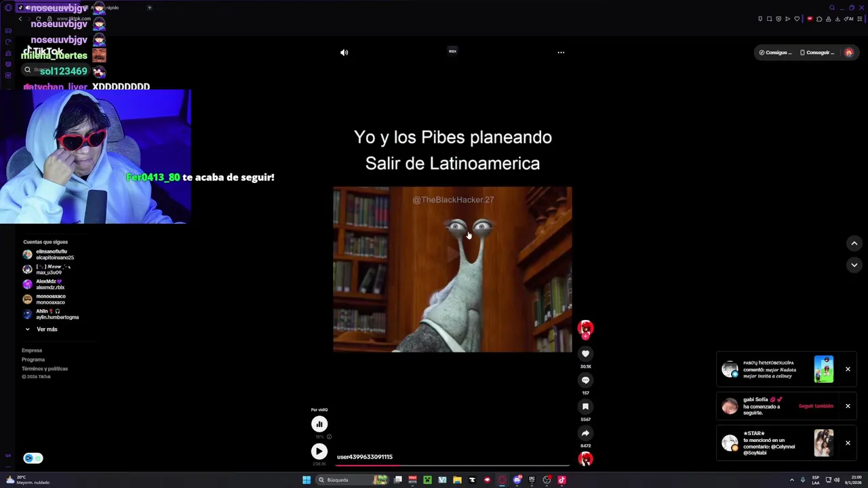Open the Conseguir app button
Image resolution: width=868 pixels, height=488 pixels.
(x=817, y=52)
